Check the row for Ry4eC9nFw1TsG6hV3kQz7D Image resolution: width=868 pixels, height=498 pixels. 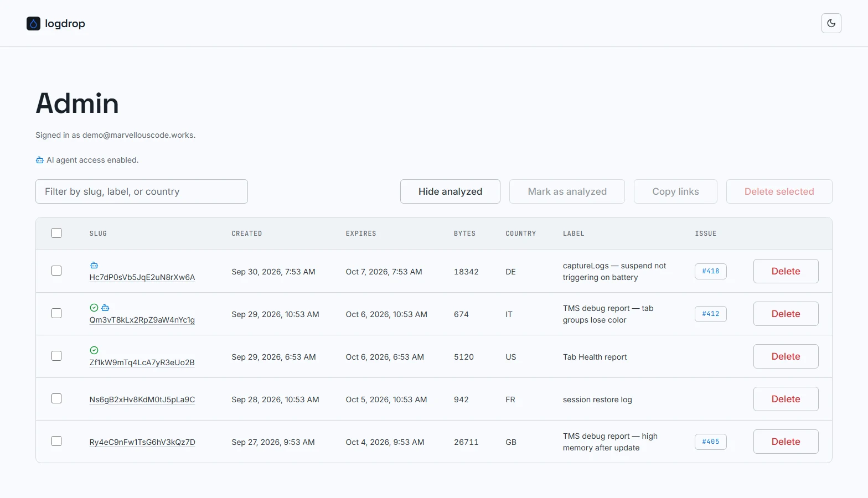[56, 441]
